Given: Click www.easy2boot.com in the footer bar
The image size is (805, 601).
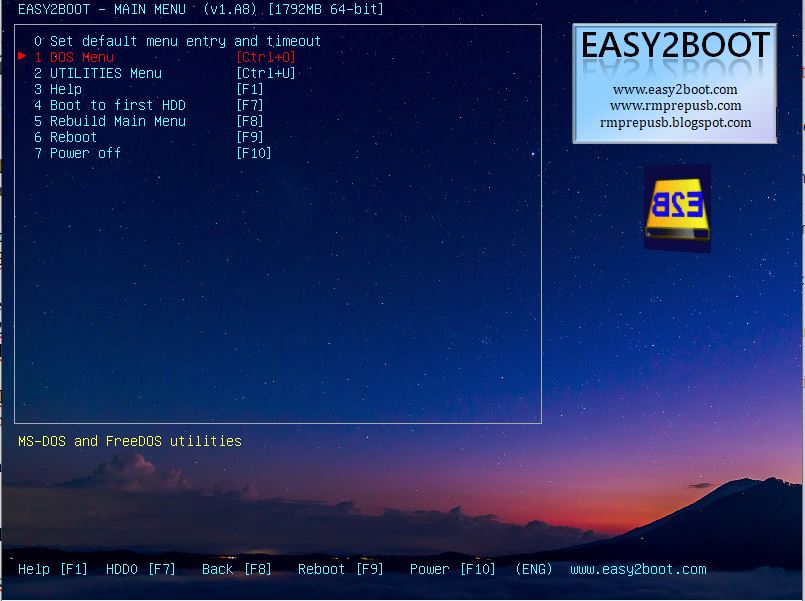Looking at the screenshot, I should pos(638,569).
